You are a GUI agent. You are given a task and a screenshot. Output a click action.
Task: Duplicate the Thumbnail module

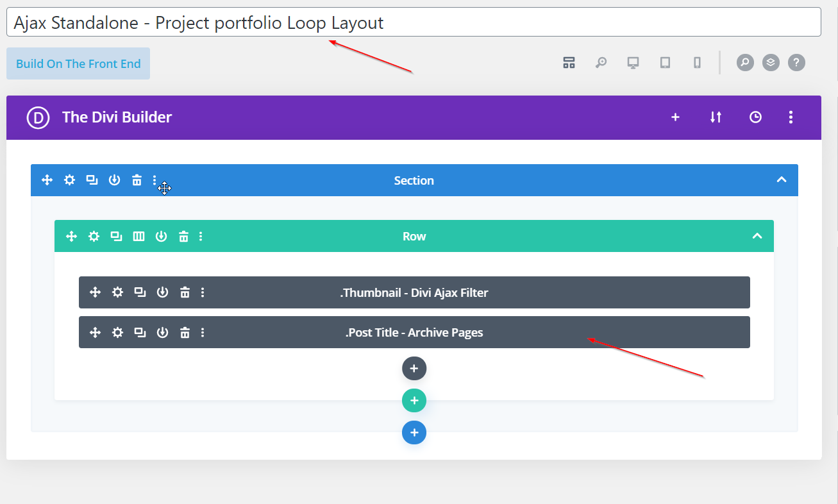[140, 292]
